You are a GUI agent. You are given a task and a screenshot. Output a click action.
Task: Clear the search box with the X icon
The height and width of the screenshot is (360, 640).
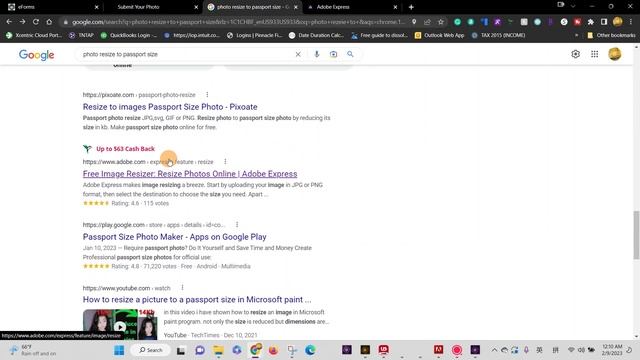click(298, 54)
